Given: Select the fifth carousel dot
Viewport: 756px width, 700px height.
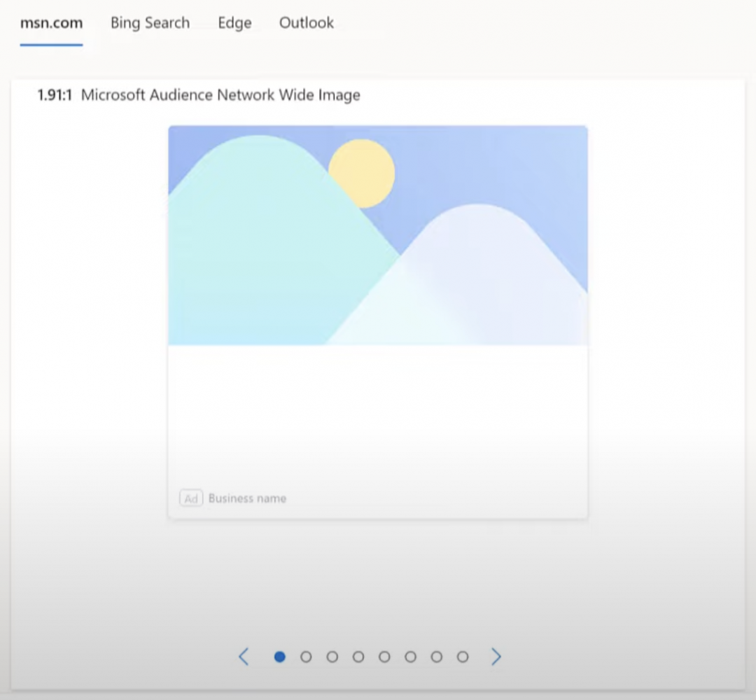Looking at the screenshot, I should (384, 657).
